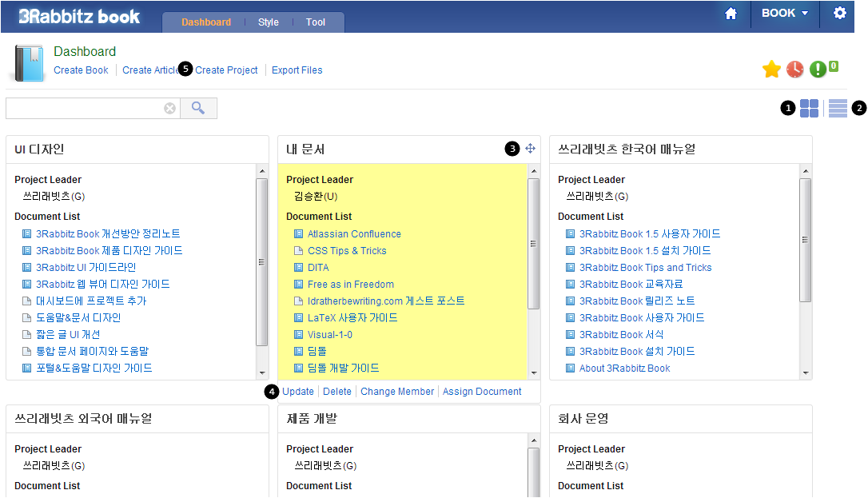Viewport: 868px width, 498px height.
Task: Click the move handle on 내 문서 panel
Action: [x=531, y=149]
